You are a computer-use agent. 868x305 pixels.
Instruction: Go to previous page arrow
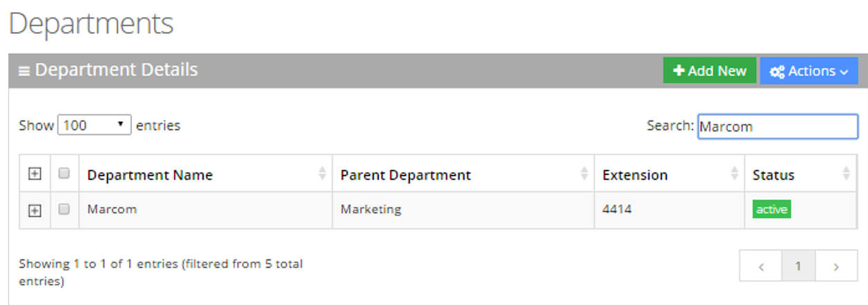pos(760,266)
